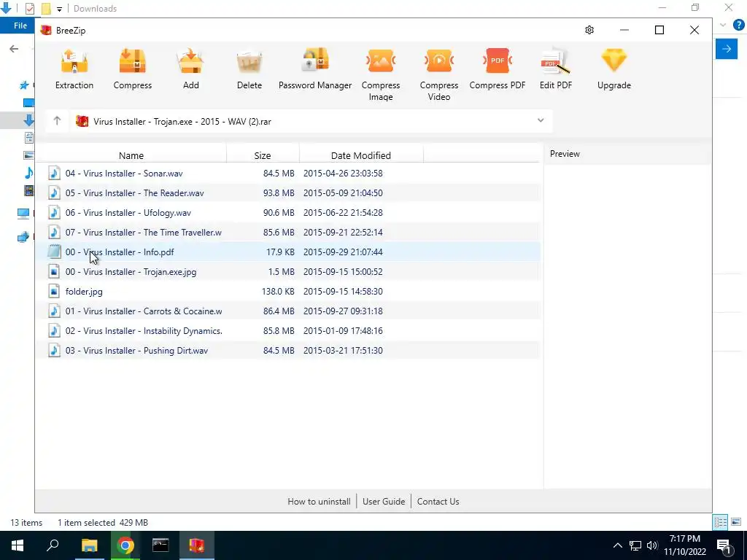
Task: Click the document icon of Info.pdf
Action: click(x=54, y=252)
